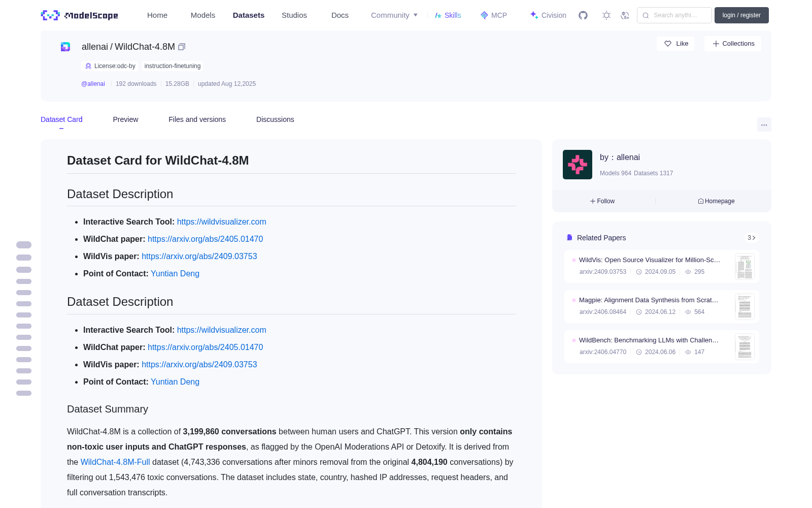Screen dimensions: 812x508
Task: Open the GitHub icon link
Action: [583, 15]
